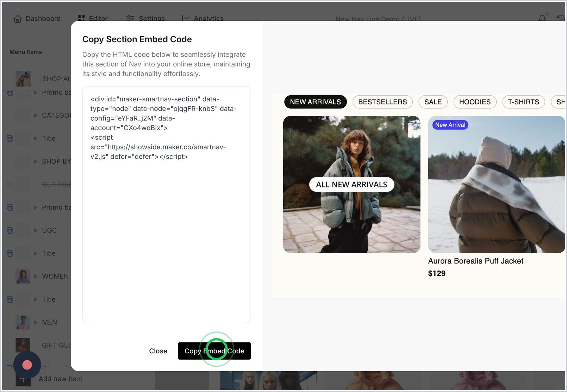Screen dimensions: 567x392
Task: Expand the first Promo banner menu item
Action: tap(36, 93)
